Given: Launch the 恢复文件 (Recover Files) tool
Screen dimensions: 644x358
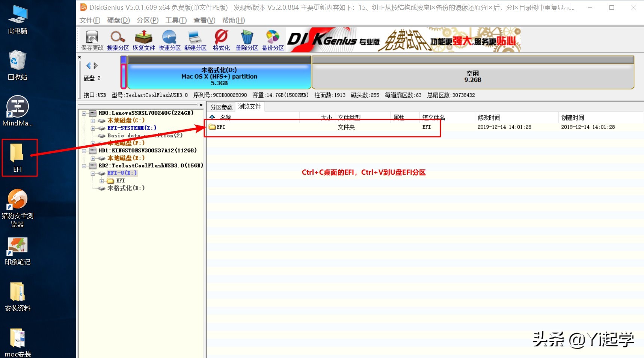Looking at the screenshot, I should click(x=144, y=40).
